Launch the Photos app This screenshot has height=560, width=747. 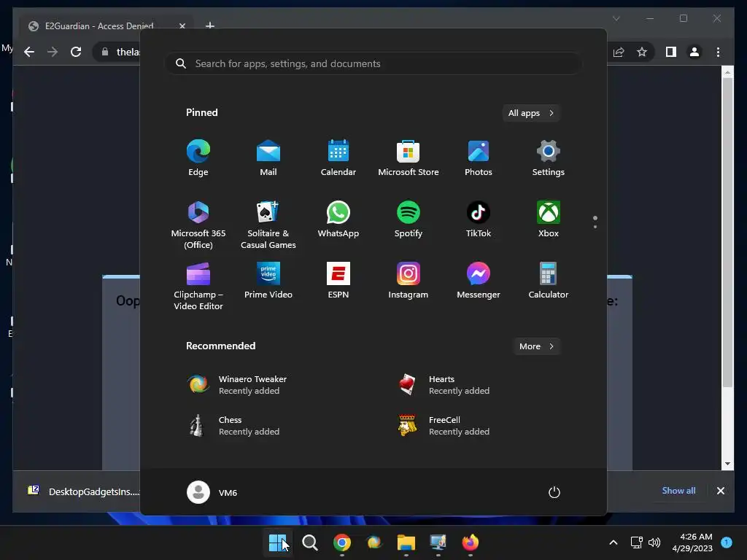(x=479, y=157)
